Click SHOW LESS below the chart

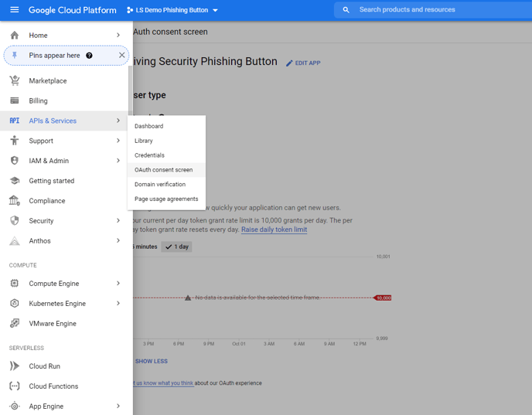point(152,361)
